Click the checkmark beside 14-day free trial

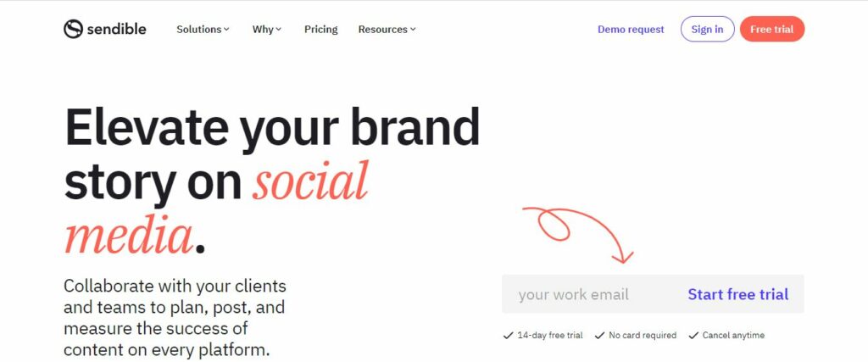coord(508,336)
